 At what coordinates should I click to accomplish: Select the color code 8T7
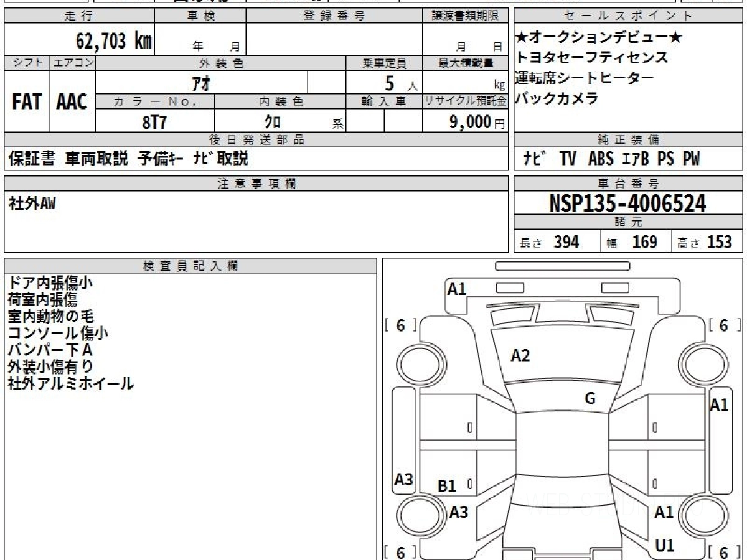[155, 122]
